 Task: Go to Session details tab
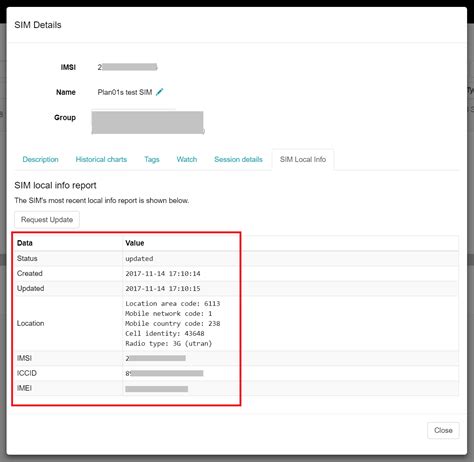click(238, 159)
